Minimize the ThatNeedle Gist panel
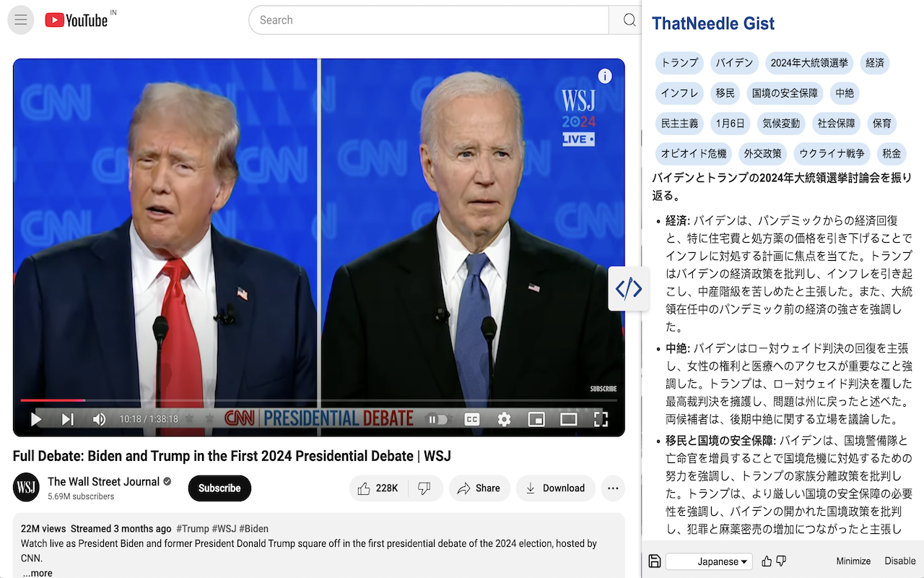This screenshot has height=578, width=924. 853,561
